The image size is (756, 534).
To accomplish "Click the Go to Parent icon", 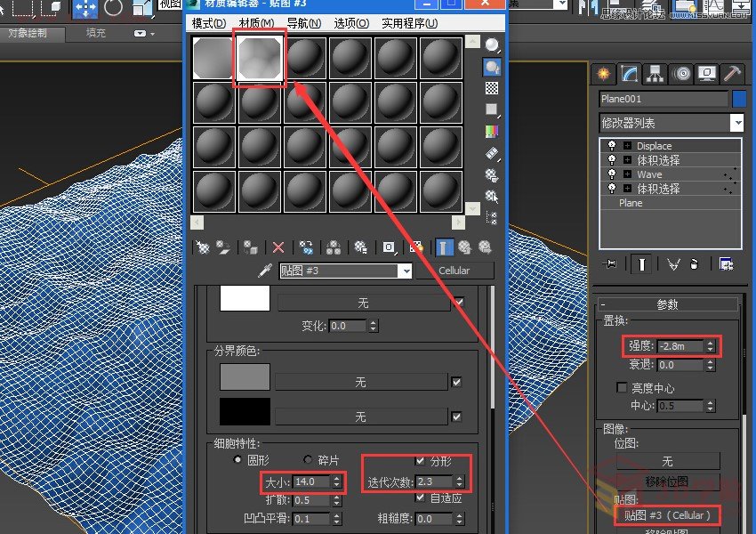I will tap(464, 247).
